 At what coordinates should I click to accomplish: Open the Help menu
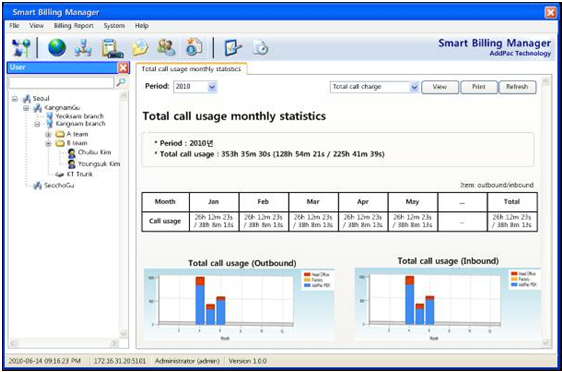coord(142,26)
